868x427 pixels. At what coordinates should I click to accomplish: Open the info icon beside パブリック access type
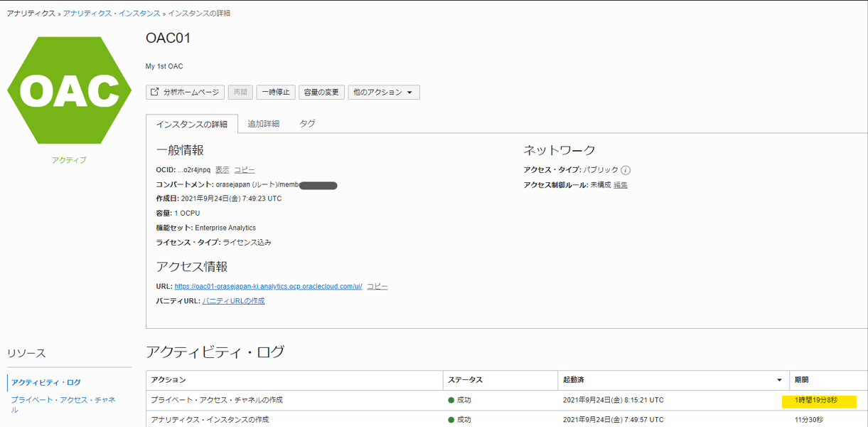pos(626,170)
